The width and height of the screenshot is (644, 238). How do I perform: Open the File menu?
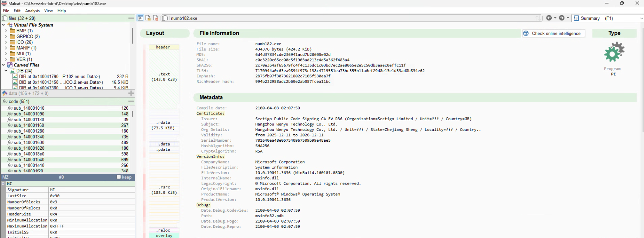click(6, 11)
